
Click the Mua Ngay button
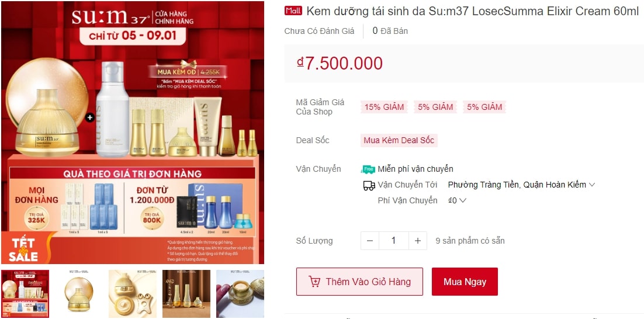pyautogui.click(x=465, y=282)
